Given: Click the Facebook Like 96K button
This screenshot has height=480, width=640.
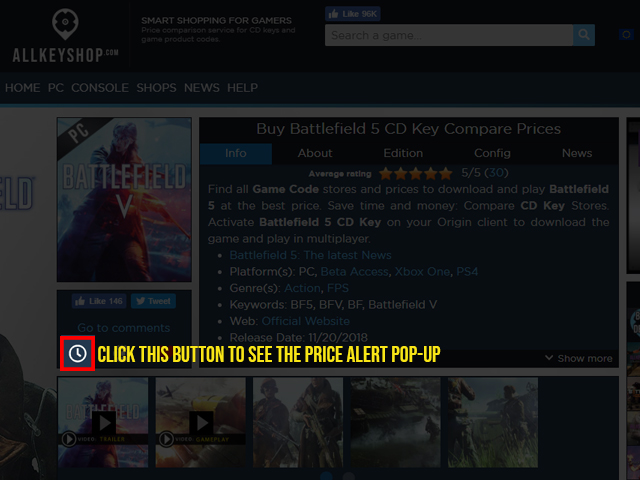Looking at the screenshot, I should (x=352, y=14).
